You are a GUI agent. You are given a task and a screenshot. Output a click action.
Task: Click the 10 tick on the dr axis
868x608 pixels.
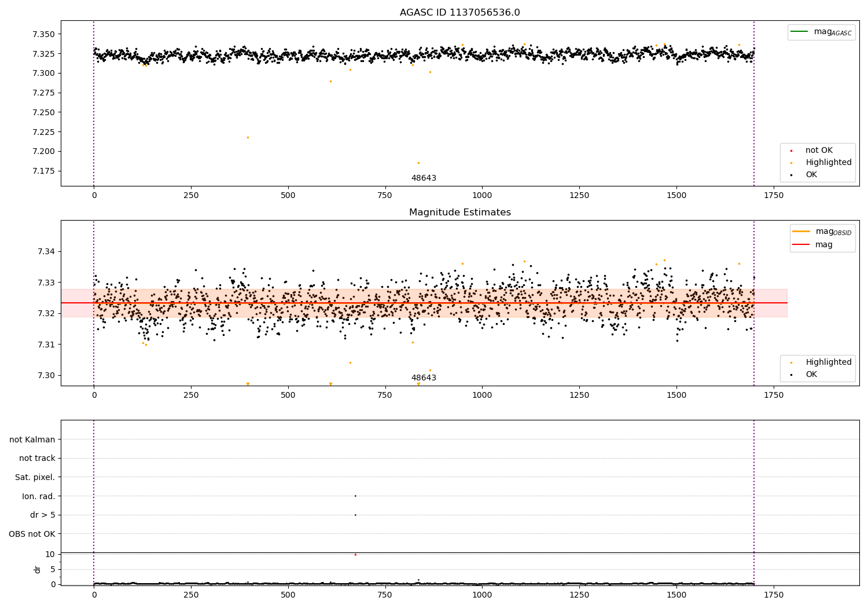(x=50, y=555)
